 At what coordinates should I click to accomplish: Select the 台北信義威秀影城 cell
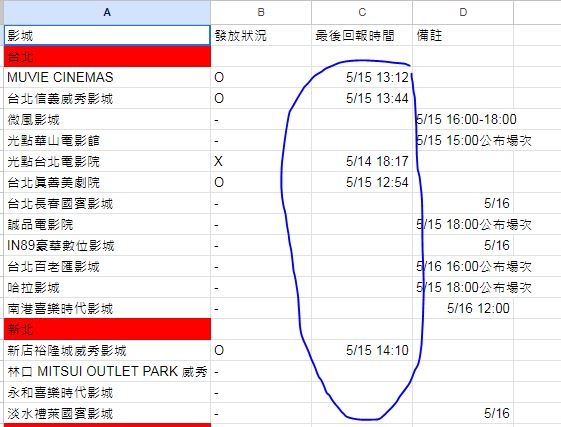(x=107, y=98)
